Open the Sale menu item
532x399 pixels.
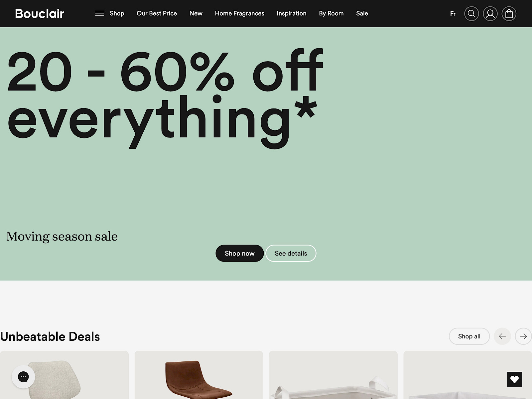tap(362, 13)
